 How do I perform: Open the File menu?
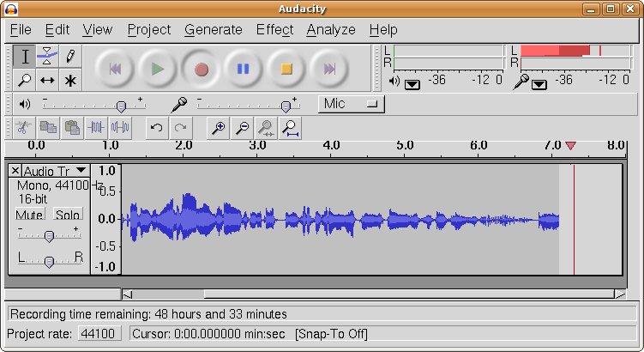[x=21, y=29]
